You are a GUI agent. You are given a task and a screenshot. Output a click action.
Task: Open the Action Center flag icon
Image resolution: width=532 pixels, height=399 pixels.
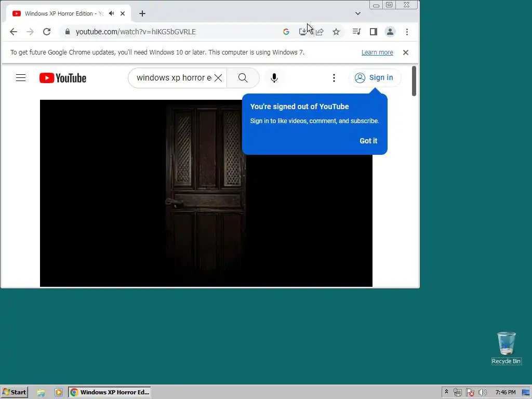[470, 392]
